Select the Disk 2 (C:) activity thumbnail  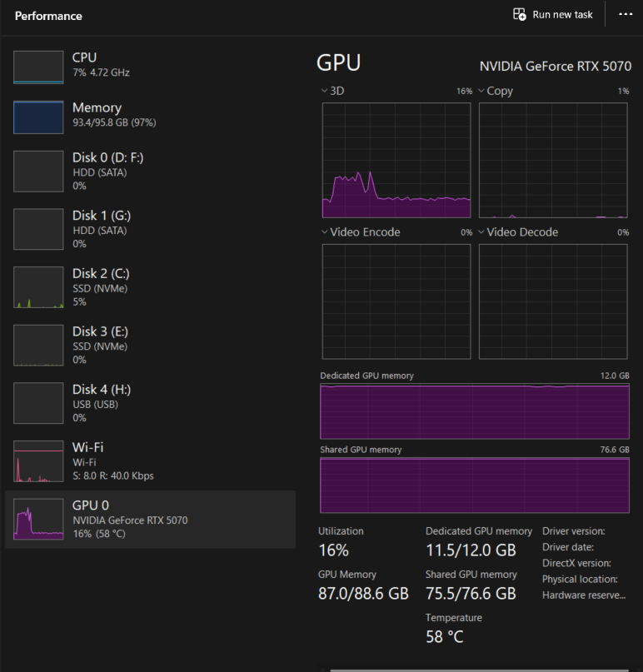click(x=38, y=287)
